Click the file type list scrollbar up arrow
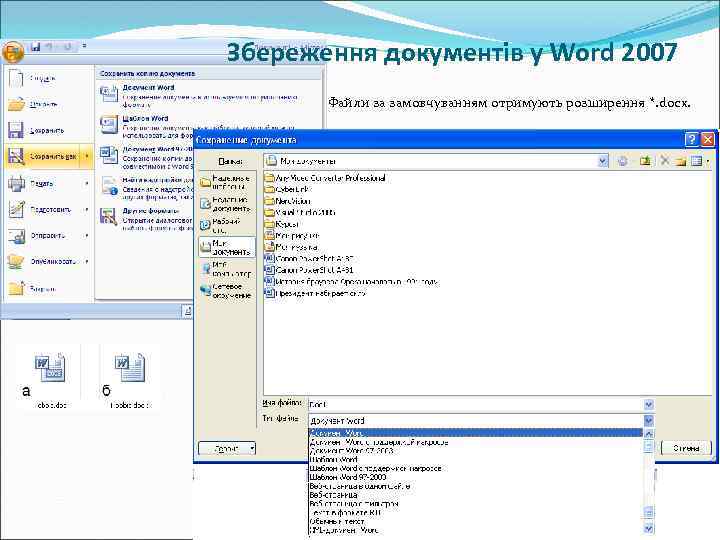Image resolution: width=720 pixels, height=540 pixels. 648,434
